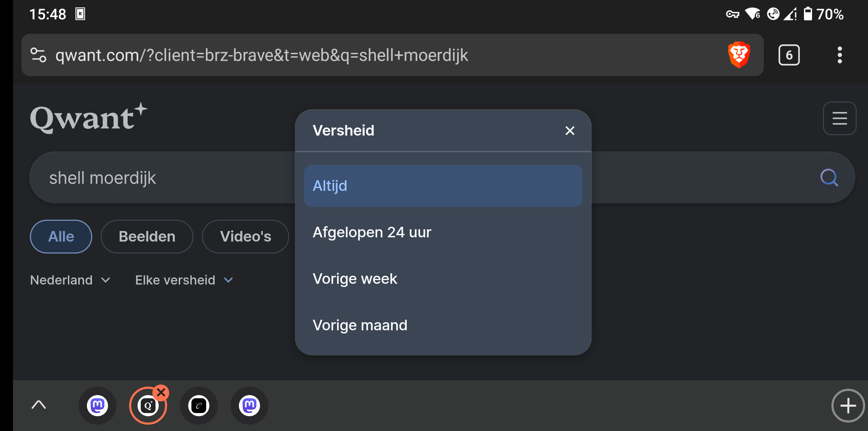Select Vorige week option
Image resolution: width=868 pixels, height=431 pixels.
click(443, 279)
